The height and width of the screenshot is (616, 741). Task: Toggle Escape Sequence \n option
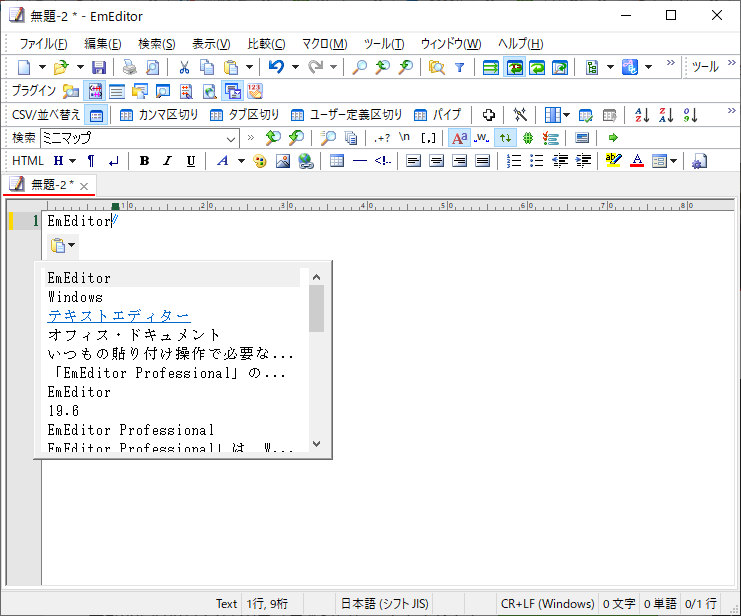pos(405,137)
